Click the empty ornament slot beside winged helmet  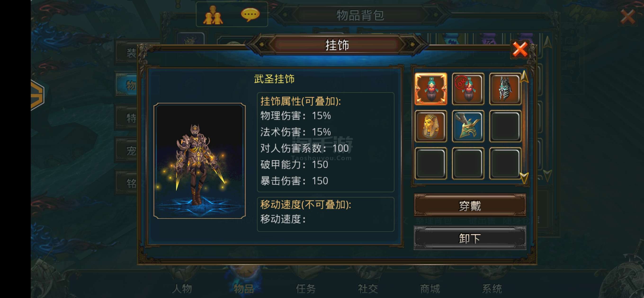[505, 126]
